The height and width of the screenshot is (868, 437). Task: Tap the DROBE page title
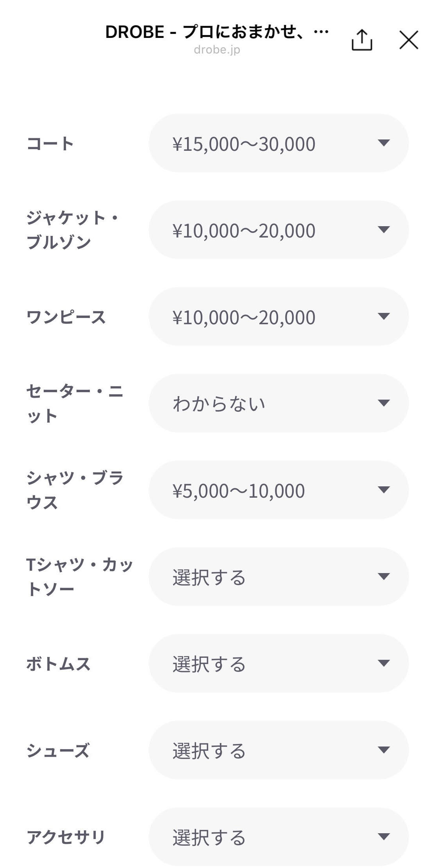pos(217,32)
